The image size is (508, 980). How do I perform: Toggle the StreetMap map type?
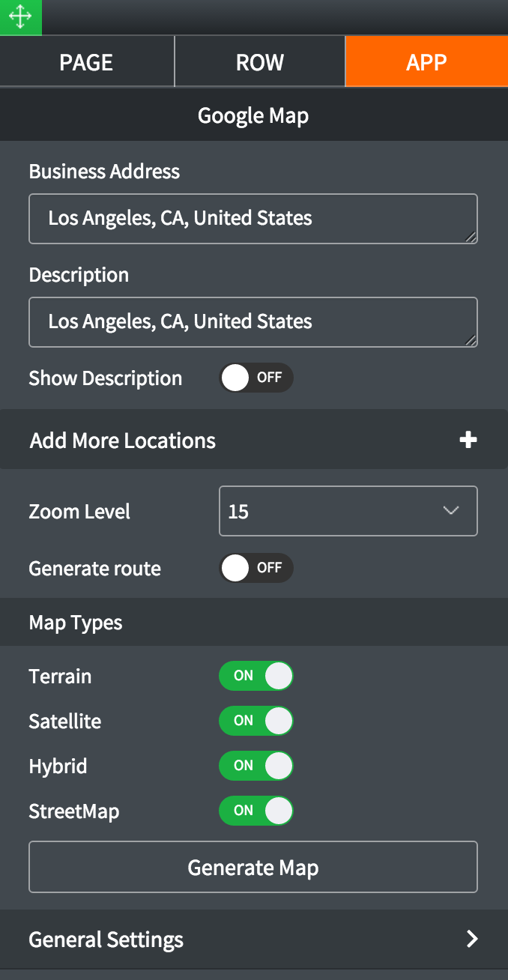click(x=255, y=811)
